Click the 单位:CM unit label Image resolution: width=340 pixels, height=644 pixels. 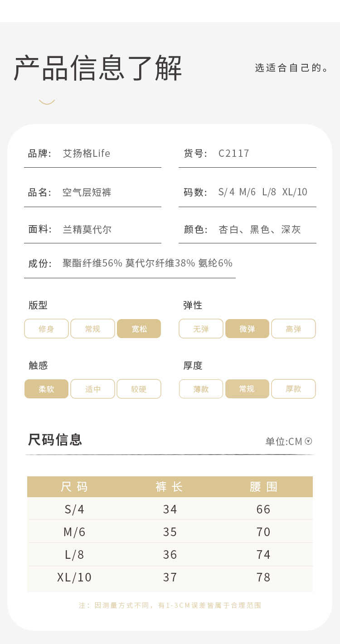point(284,441)
